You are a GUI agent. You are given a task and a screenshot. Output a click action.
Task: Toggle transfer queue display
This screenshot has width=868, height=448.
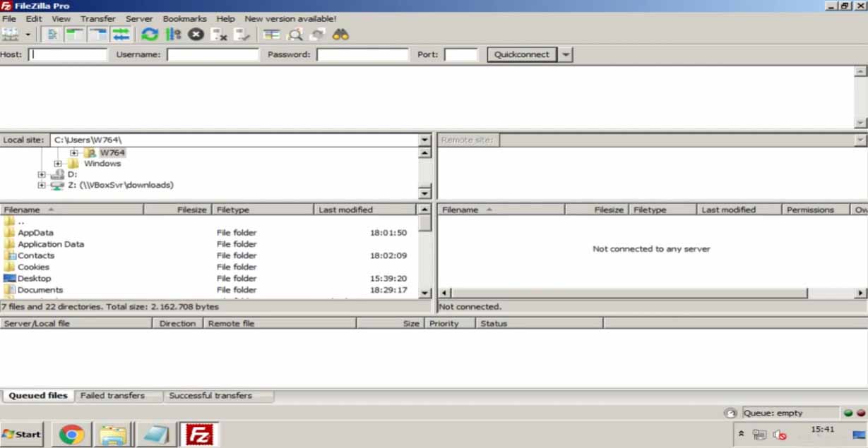click(x=121, y=34)
